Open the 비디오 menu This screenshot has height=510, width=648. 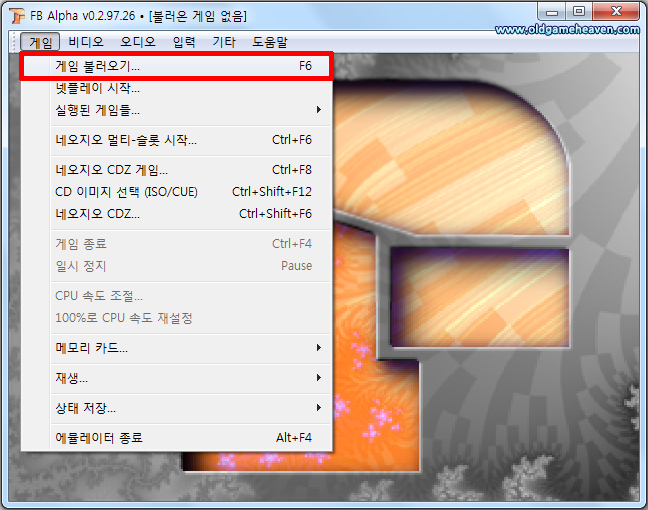point(86,42)
